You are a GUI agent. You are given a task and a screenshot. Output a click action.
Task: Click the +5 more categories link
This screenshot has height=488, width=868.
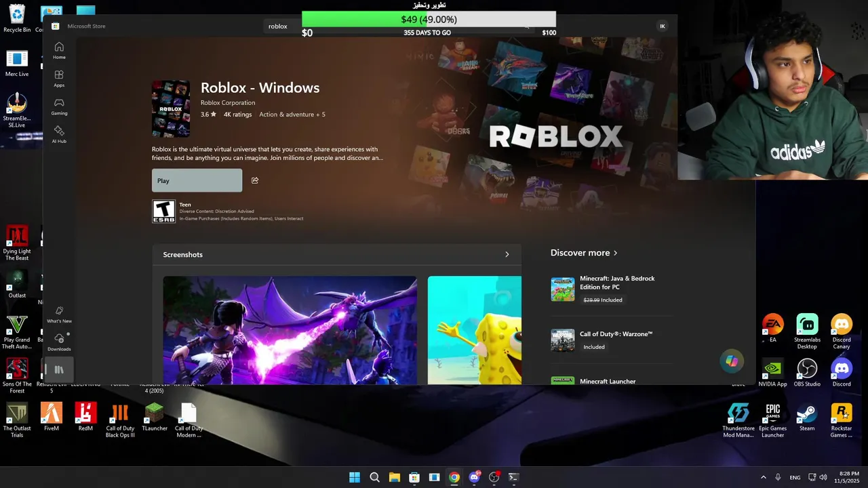click(x=320, y=115)
